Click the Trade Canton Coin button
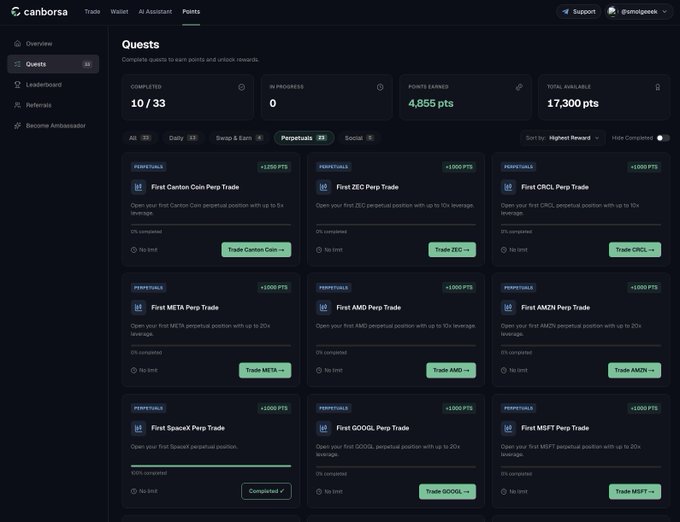 point(256,250)
